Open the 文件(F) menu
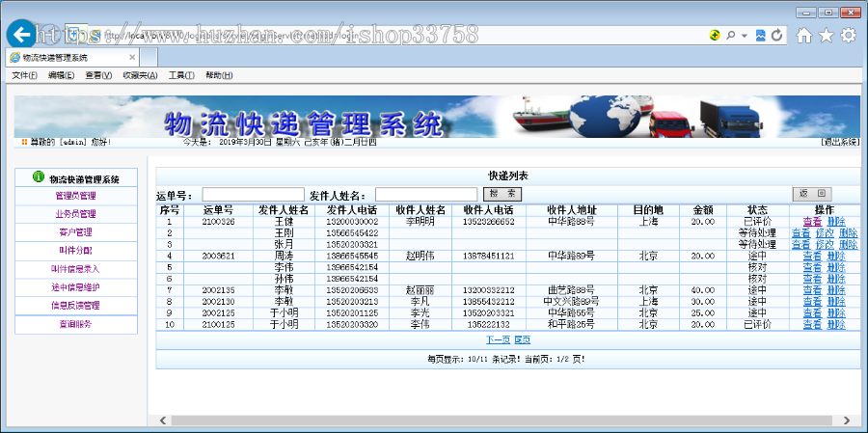 pyautogui.click(x=25, y=75)
